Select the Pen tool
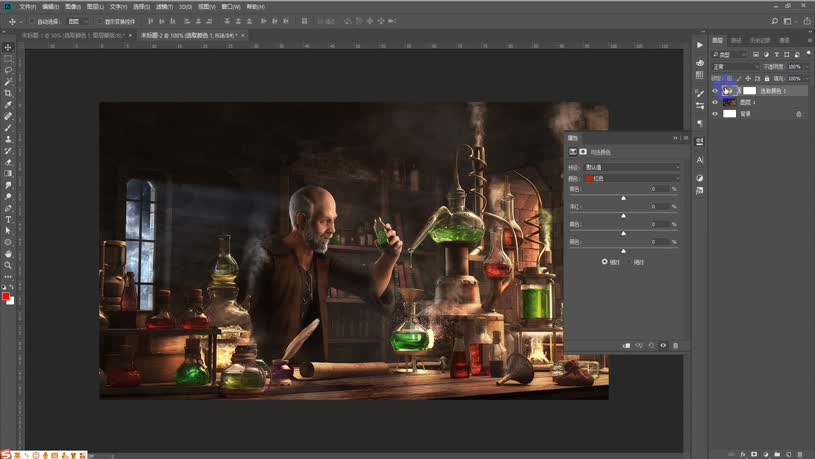 (x=8, y=208)
